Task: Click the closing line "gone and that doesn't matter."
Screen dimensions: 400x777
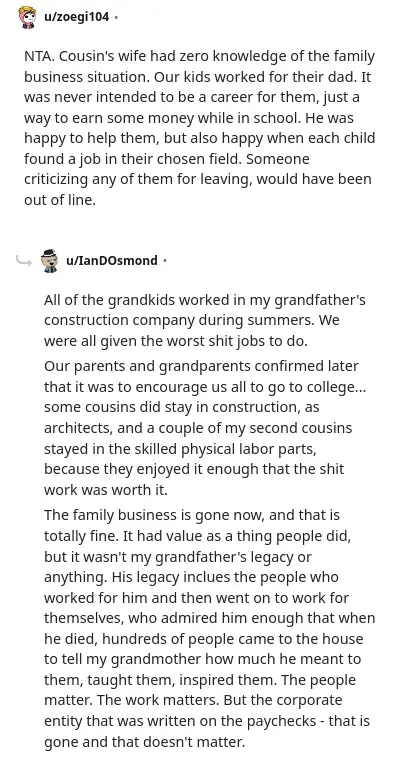Action: (x=144, y=743)
